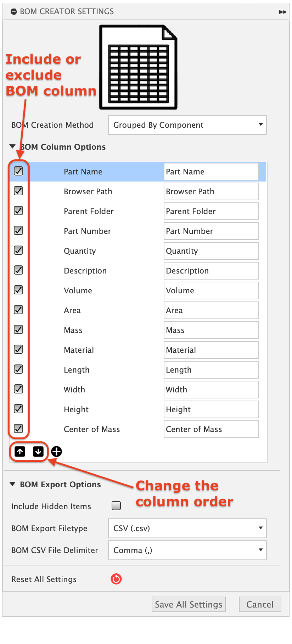292x644 pixels.
Task: Disable the Center of Mass column checkbox
Action: pos(18,429)
